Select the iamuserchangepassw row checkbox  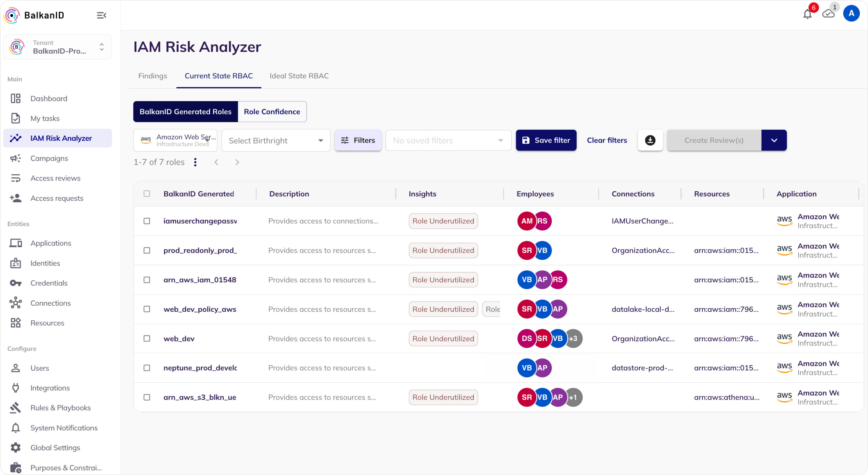coord(147,221)
